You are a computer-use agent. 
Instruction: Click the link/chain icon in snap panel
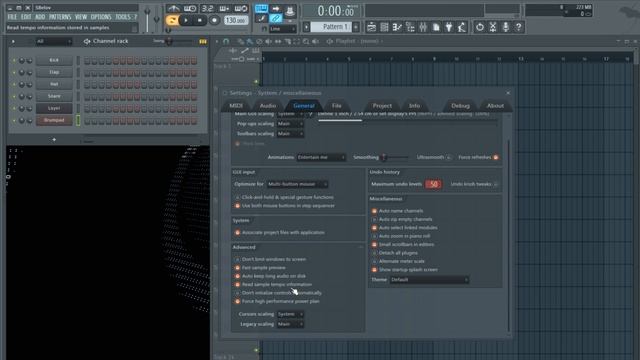[x=276, y=18]
